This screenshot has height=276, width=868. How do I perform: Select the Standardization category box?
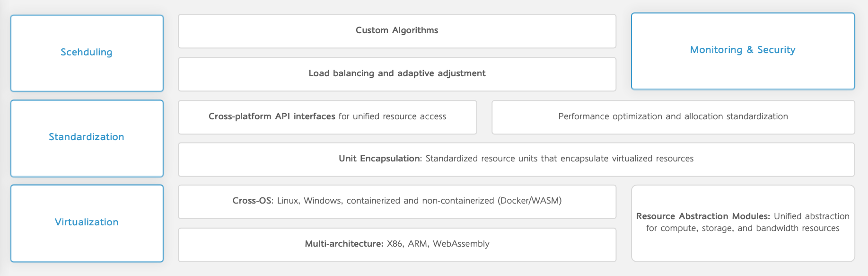[x=87, y=137]
